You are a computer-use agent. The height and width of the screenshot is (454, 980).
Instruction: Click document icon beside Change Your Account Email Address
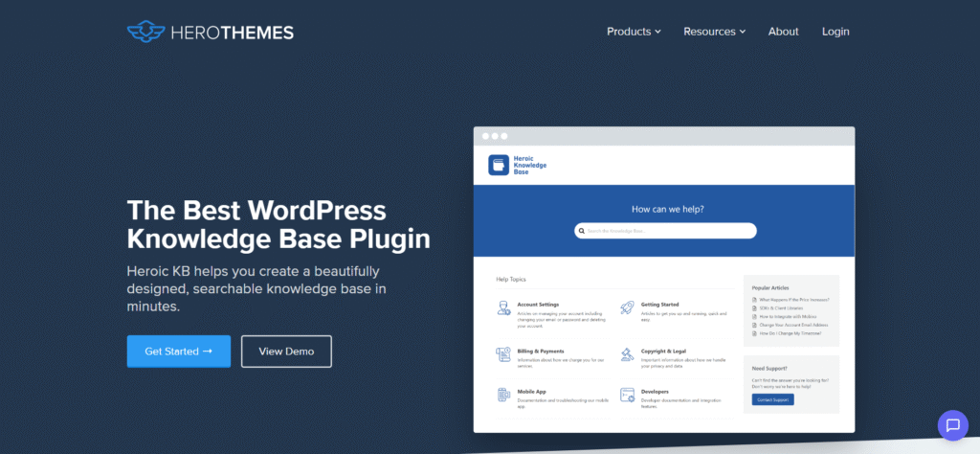754,326
